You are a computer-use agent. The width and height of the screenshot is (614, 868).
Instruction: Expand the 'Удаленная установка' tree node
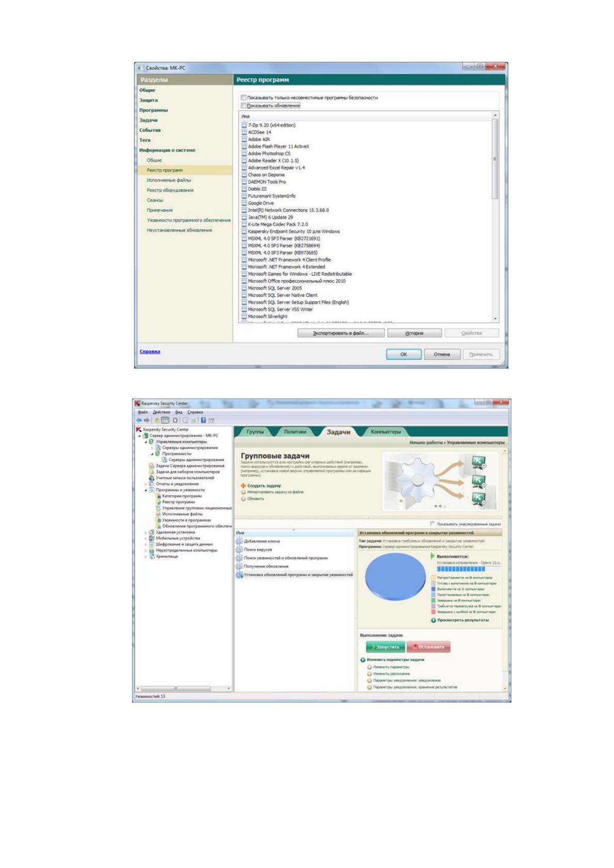[146, 532]
